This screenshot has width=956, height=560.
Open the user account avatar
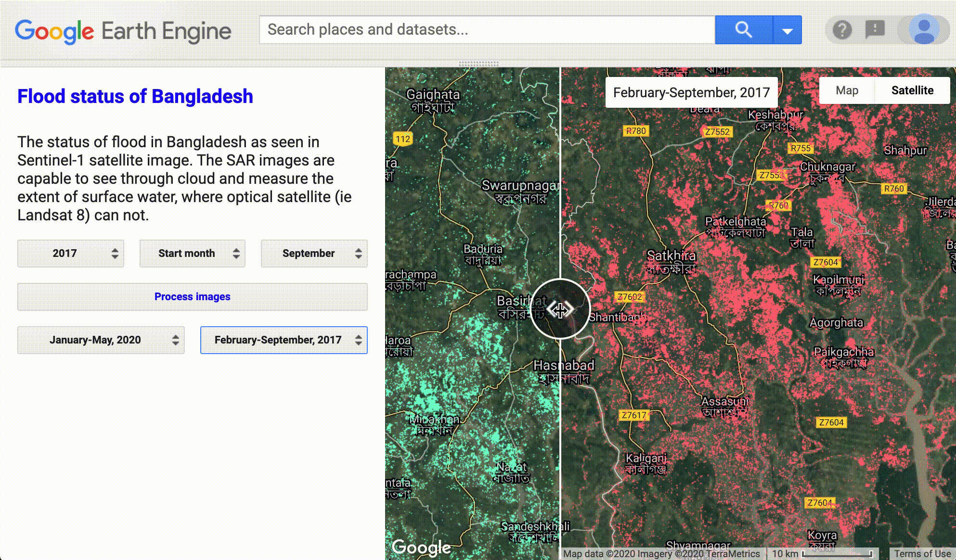click(x=923, y=30)
